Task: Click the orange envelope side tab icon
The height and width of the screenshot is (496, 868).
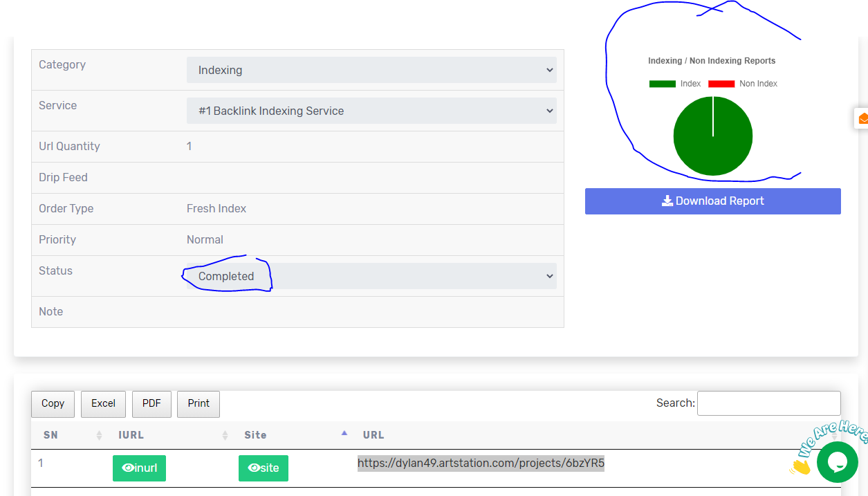Action: [862, 118]
